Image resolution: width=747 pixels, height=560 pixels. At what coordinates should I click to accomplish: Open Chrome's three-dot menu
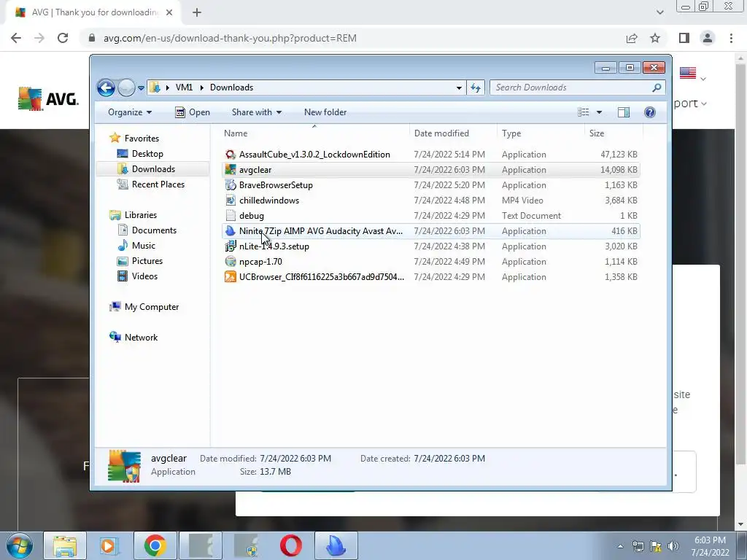pyautogui.click(x=731, y=38)
